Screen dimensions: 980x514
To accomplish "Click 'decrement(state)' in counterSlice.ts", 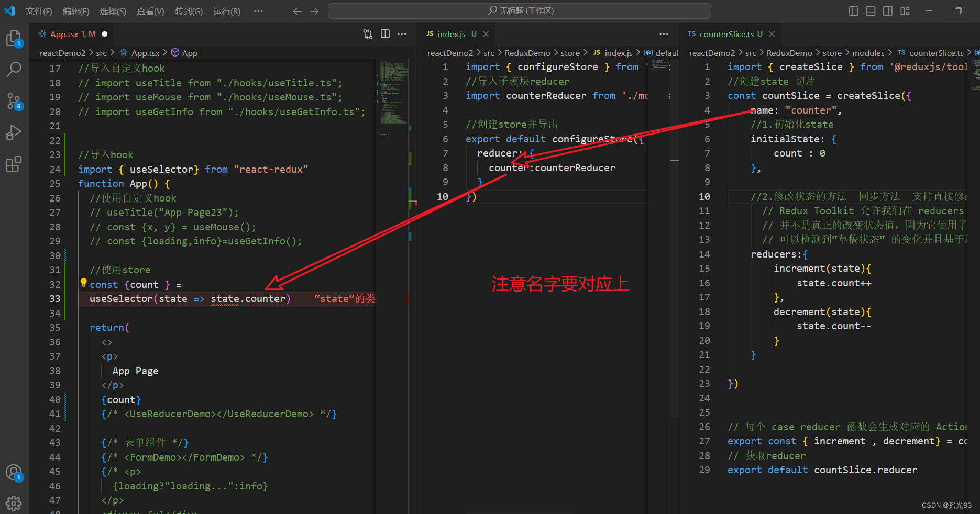I will click(819, 312).
